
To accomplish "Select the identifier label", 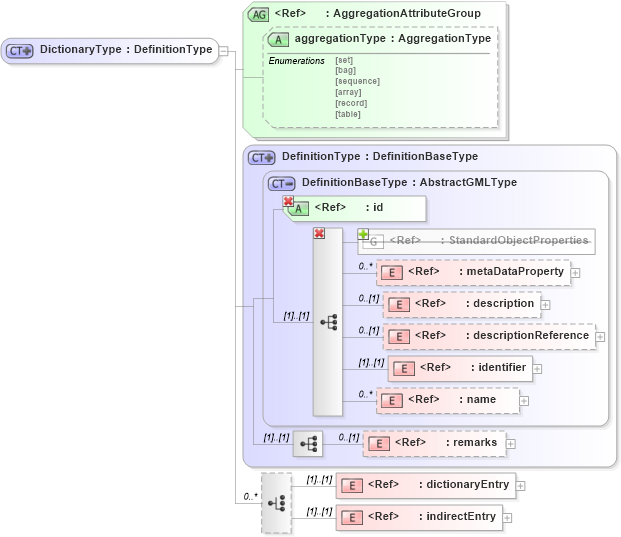I will coord(502,368).
